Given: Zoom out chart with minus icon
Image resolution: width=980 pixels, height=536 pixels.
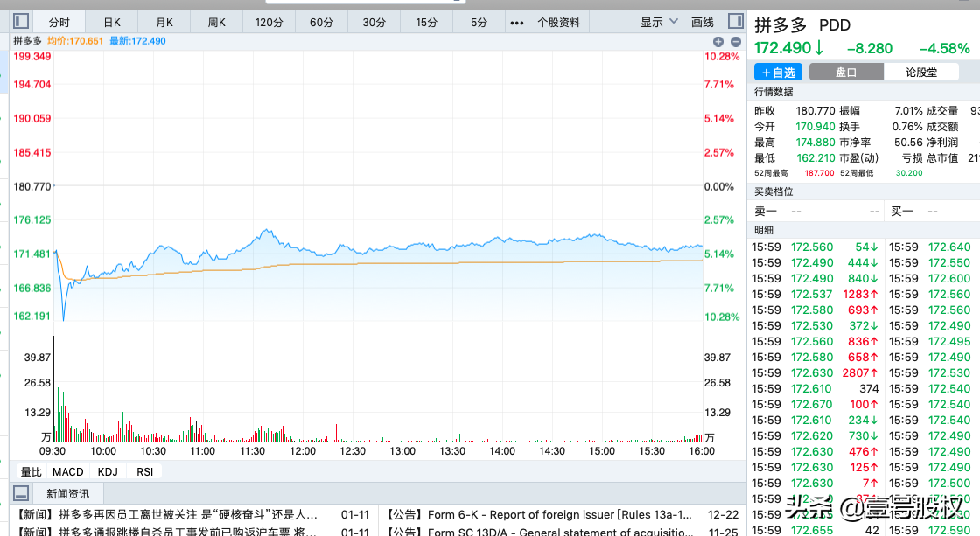Looking at the screenshot, I should (x=736, y=42).
